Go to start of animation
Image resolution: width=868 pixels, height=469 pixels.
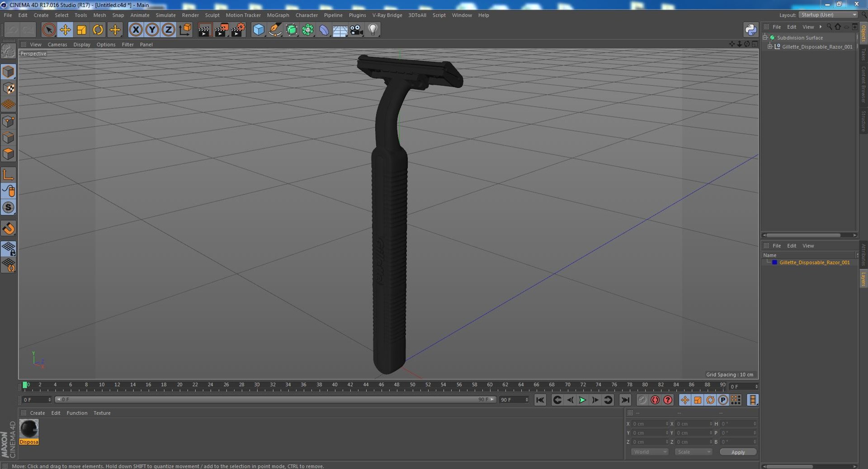click(x=540, y=400)
